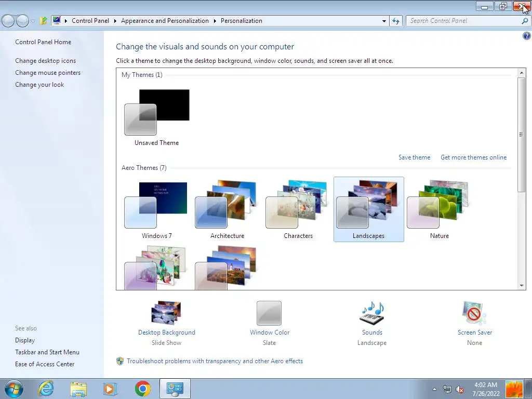
Task: Click the Back navigation button
Action: (x=8, y=21)
